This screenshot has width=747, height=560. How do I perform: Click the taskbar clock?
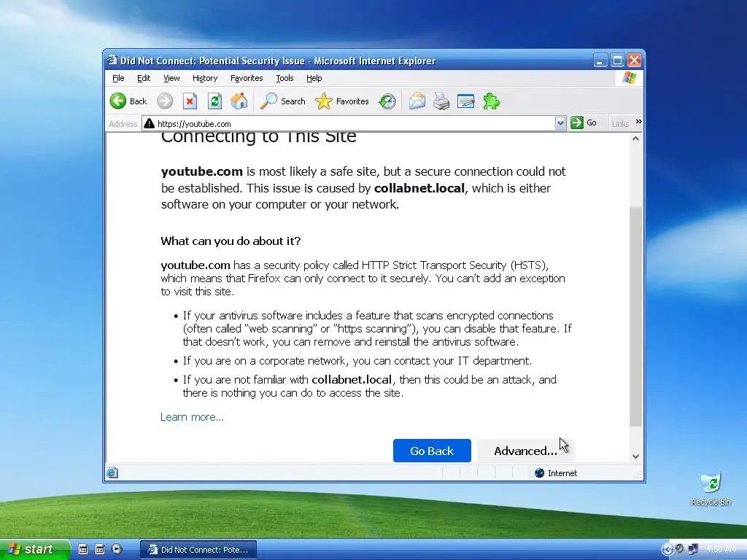tap(721, 550)
